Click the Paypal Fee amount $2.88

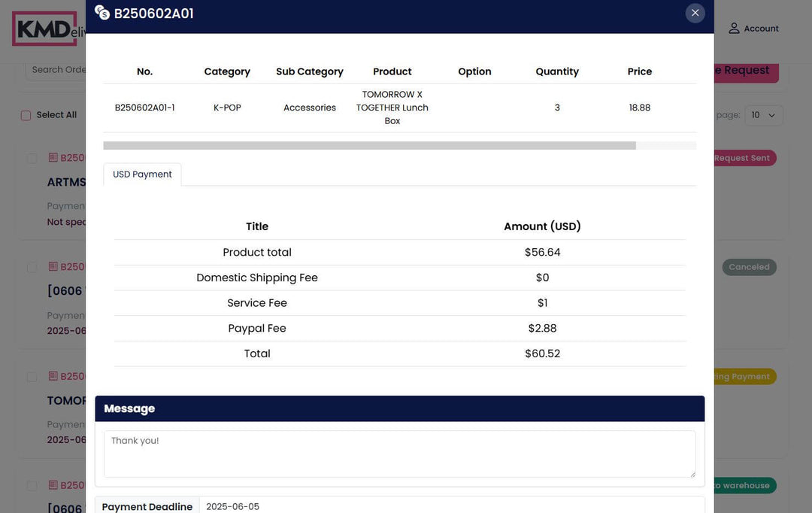(x=542, y=329)
